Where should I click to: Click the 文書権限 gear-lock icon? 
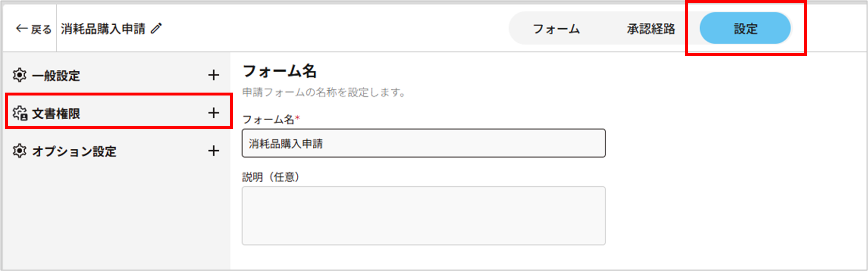pyautogui.click(x=20, y=113)
